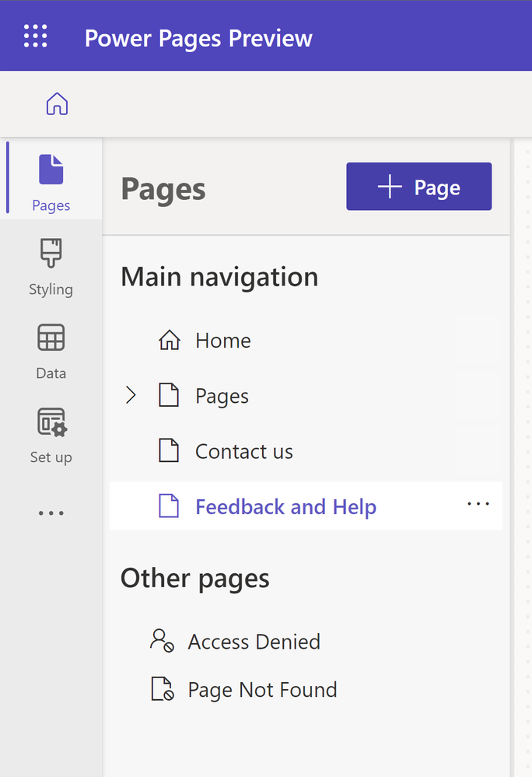This screenshot has height=777, width=532.
Task: Select the Home page in Main navigation
Action: pos(306,341)
